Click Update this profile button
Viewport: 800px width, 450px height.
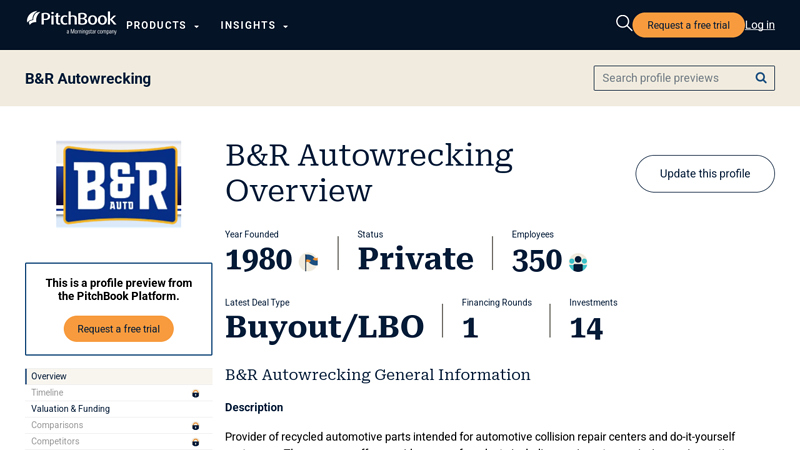click(x=705, y=174)
